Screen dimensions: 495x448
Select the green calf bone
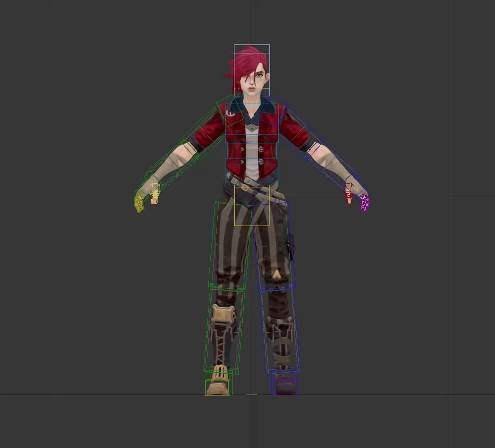point(224,329)
